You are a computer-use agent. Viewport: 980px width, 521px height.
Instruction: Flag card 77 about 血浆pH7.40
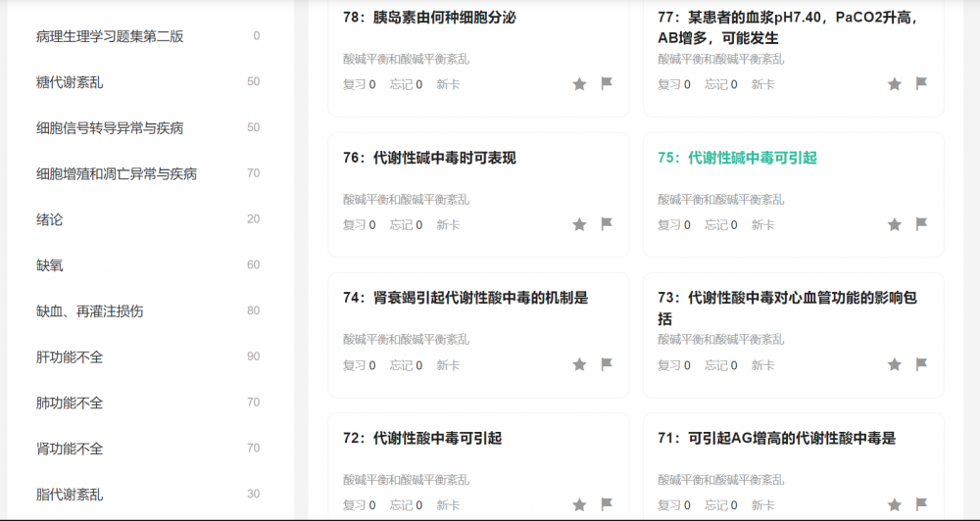tap(921, 83)
